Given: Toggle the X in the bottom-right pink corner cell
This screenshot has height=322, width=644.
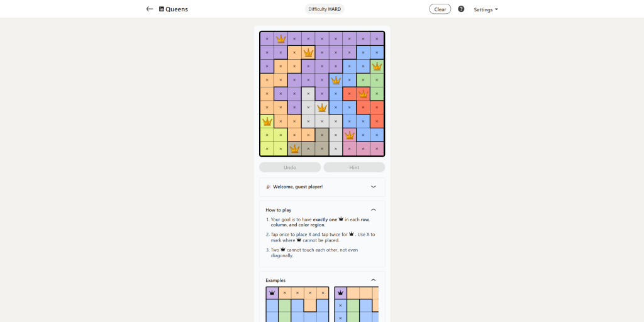Looking at the screenshot, I should (x=377, y=149).
